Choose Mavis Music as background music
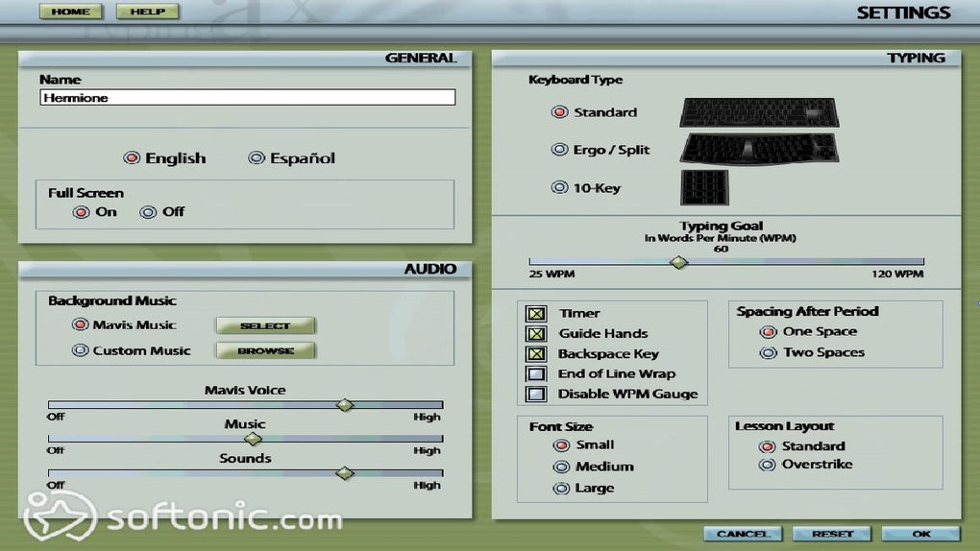The height and width of the screenshot is (551, 980). [80, 324]
